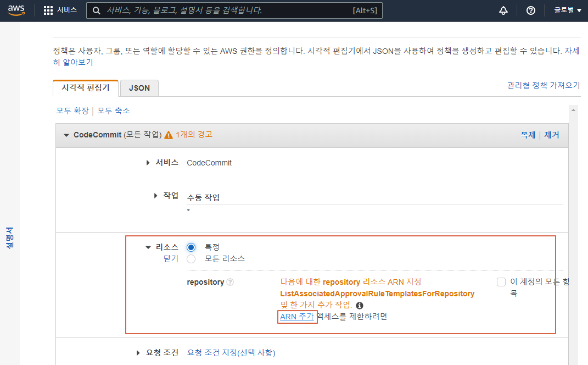Click the search magnifier icon
The height and width of the screenshot is (365, 588).
pyautogui.click(x=97, y=10)
